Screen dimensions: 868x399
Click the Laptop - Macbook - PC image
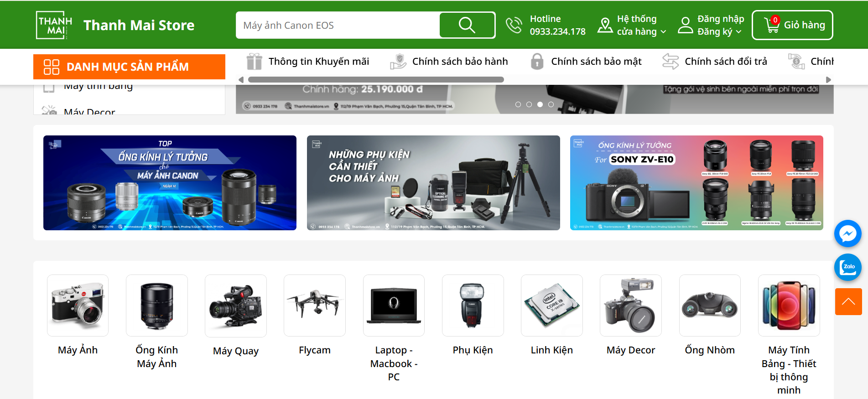coord(394,306)
